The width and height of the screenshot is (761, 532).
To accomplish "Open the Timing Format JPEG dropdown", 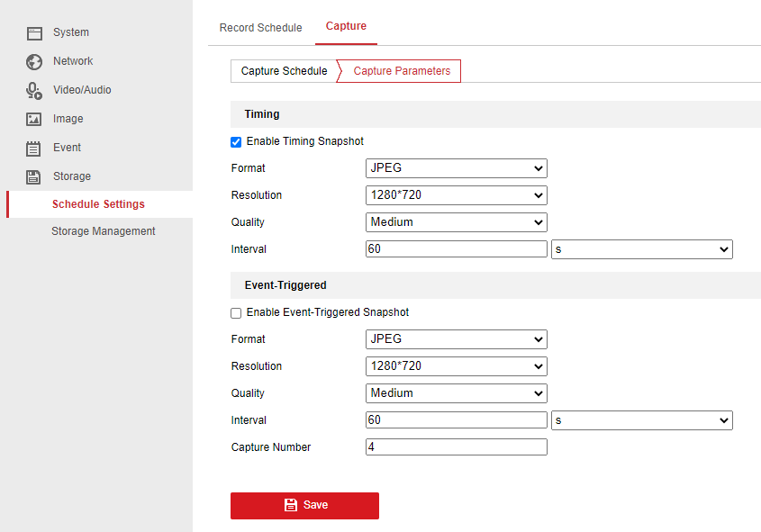I will (456, 168).
